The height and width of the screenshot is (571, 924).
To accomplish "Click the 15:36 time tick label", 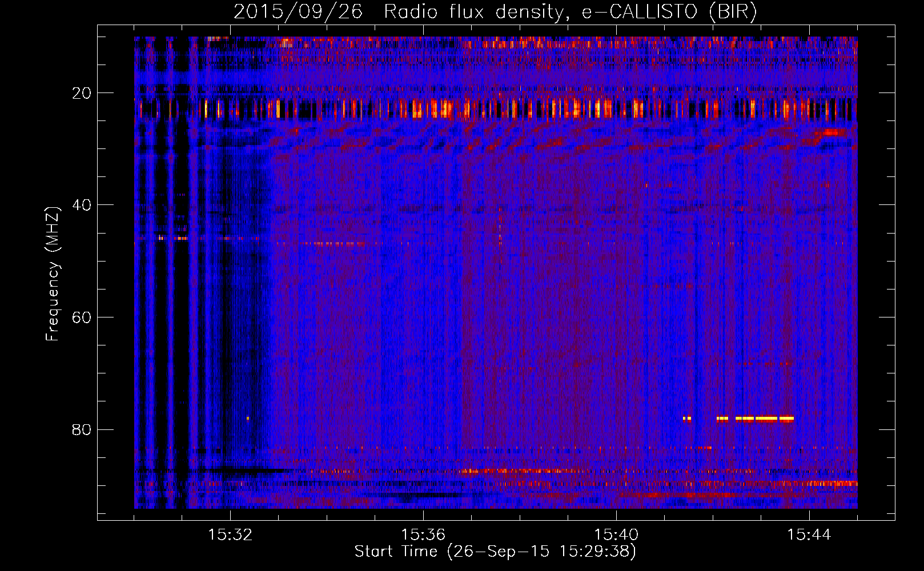I will point(423,535).
